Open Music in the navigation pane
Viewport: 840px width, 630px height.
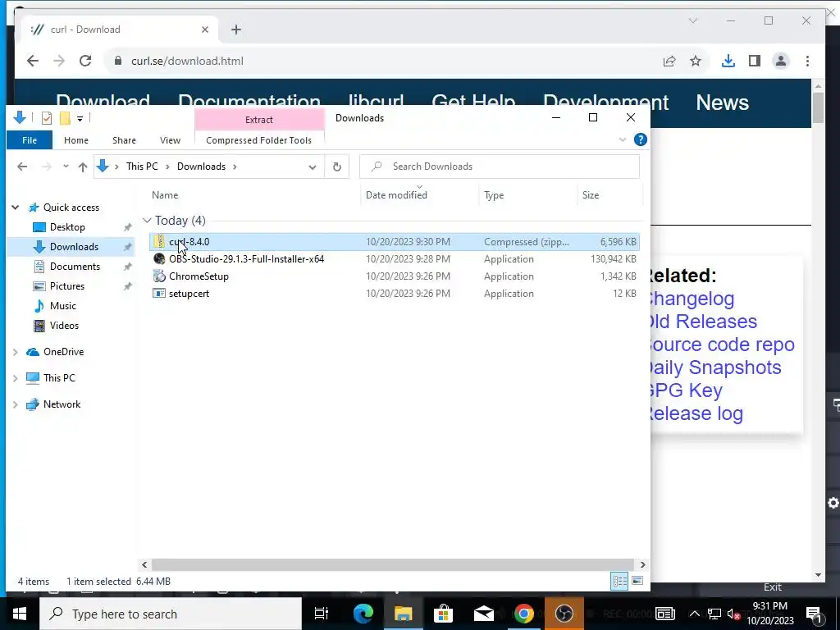(x=62, y=306)
